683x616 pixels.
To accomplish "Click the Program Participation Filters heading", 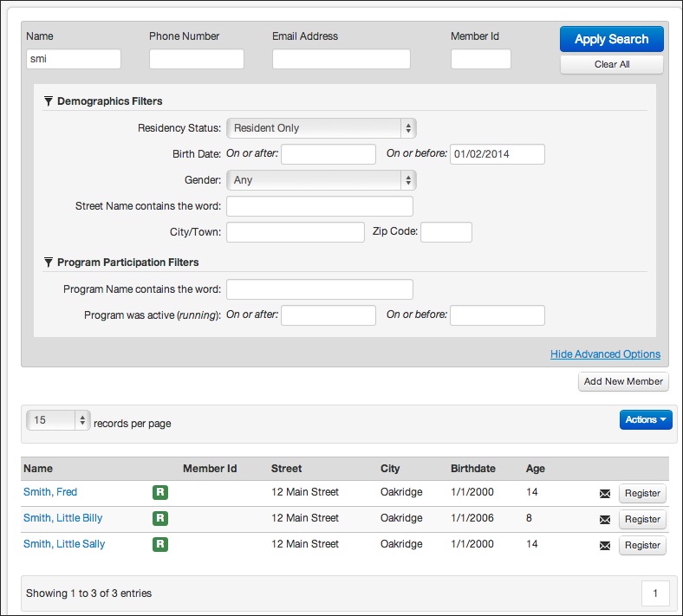I will pyautogui.click(x=128, y=262).
